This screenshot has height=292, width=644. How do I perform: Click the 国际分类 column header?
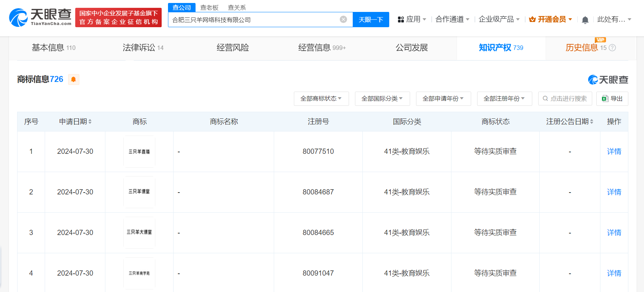pyautogui.click(x=407, y=122)
